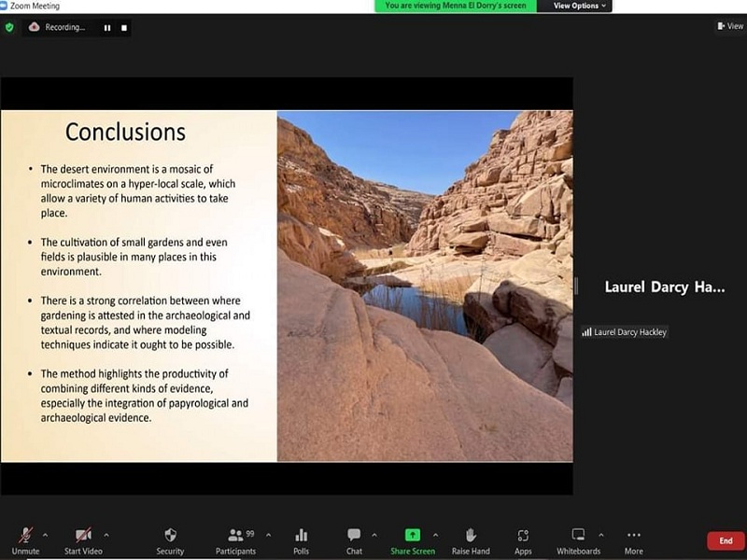Image resolution: width=747 pixels, height=560 pixels.
Task: Expand share options arrow beside Share Screen
Action: tap(435, 535)
